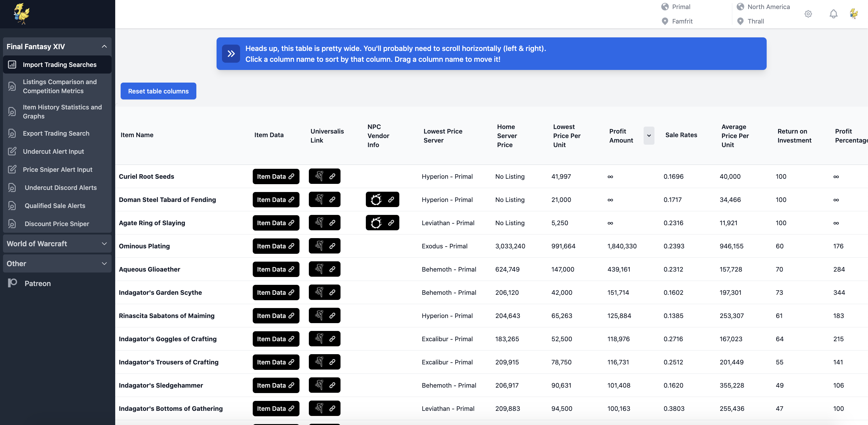
Task: Select Discount Price Sniper menu item
Action: tap(57, 224)
